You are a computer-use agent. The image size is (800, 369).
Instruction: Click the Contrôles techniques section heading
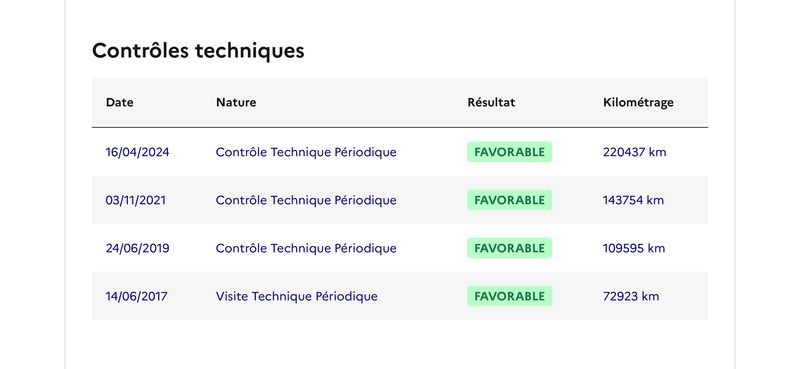click(198, 51)
